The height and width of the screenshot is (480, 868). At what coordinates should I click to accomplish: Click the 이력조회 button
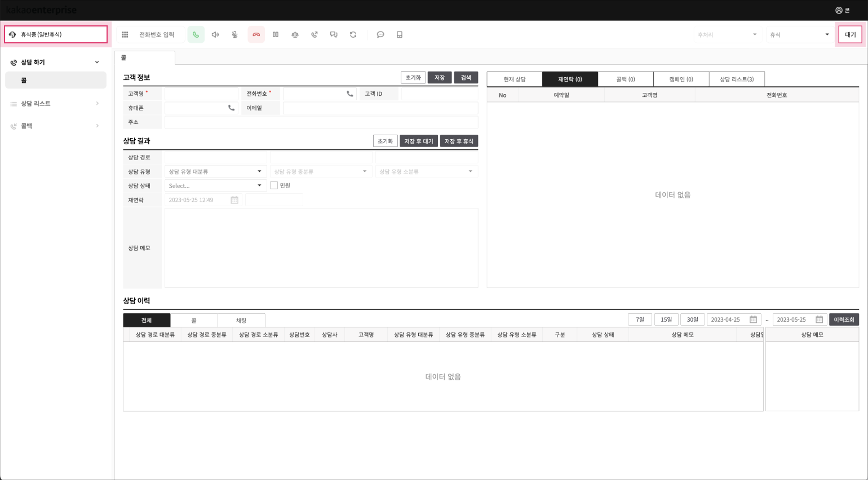coord(844,319)
